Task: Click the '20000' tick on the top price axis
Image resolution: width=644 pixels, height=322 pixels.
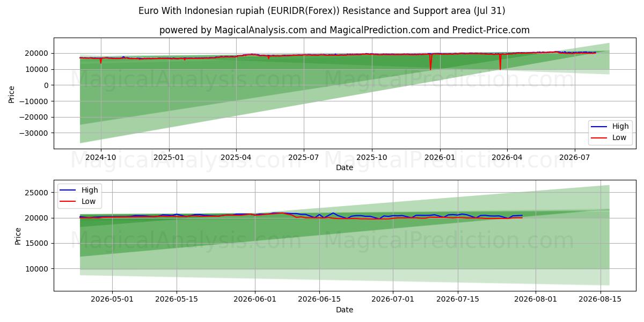Action: pyautogui.click(x=38, y=53)
